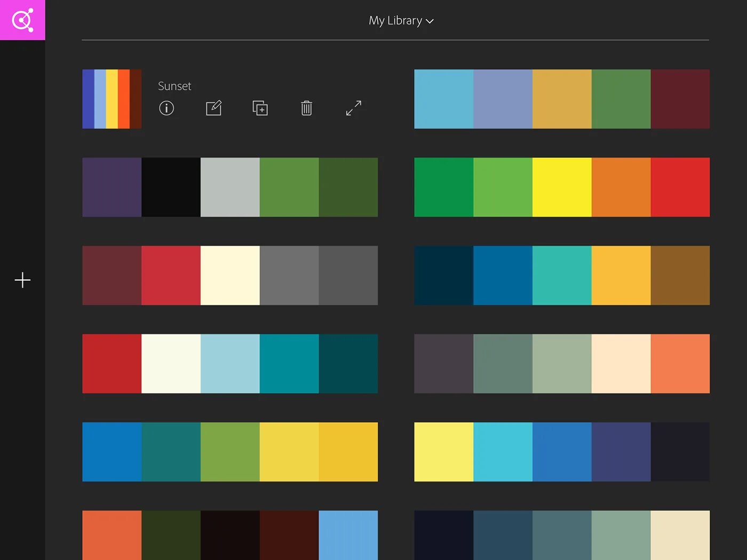The height and width of the screenshot is (560, 747).
Task: Pick light blue swatch between off-white and teal
Action: point(230,364)
